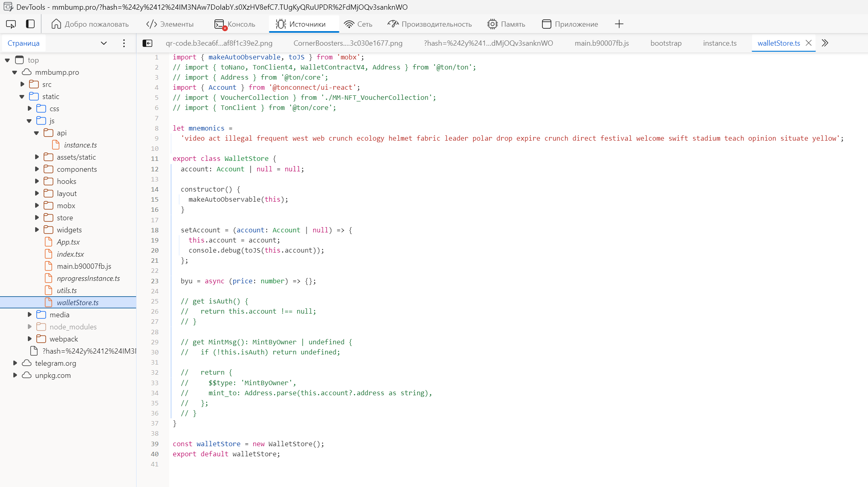Screen dimensions: 868x487
Task: Open the Память memory tab
Action: [506, 24]
